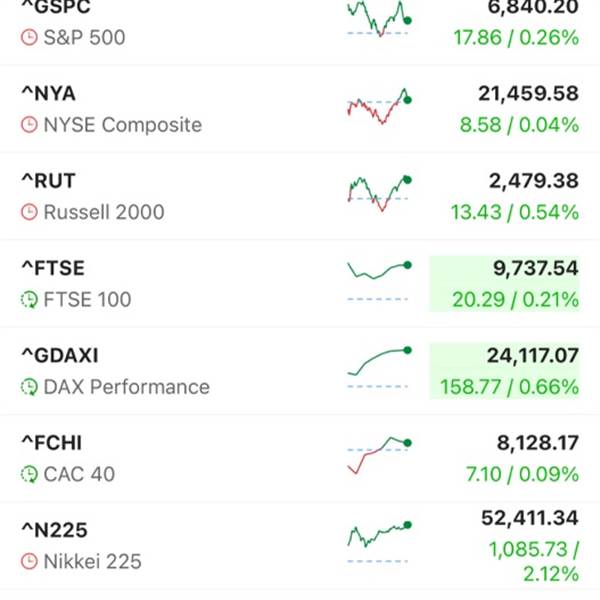Tap the red clock icon beside S&P 500
Viewport: 600px width, 600px height.
pos(29,38)
